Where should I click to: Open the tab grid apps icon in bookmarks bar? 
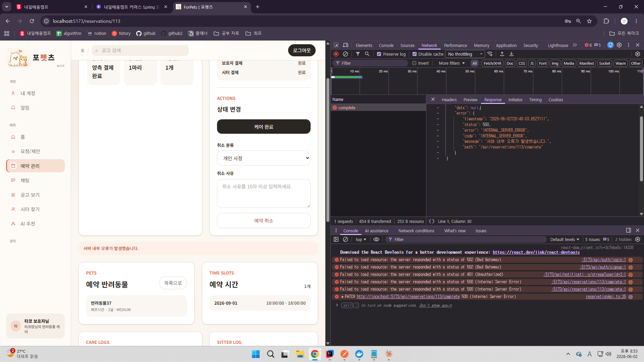coord(7,34)
